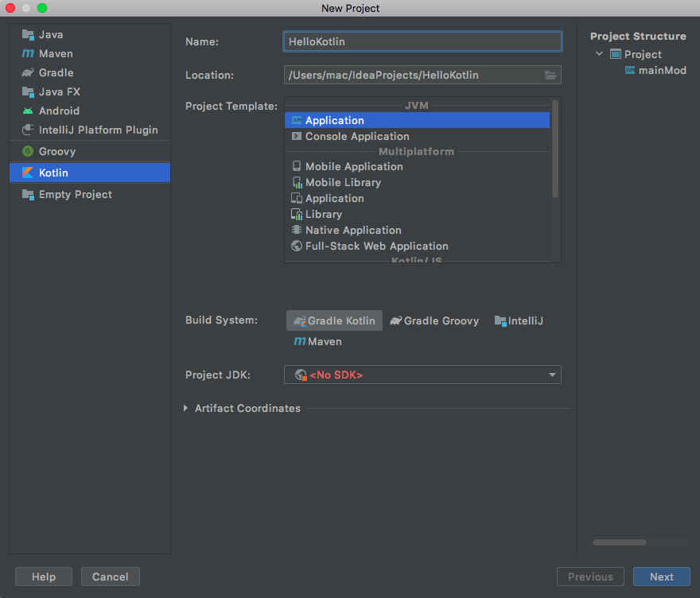This screenshot has width=700, height=598.
Task: Pick the Gradle elephant icon in sidebar
Action: [x=28, y=72]
